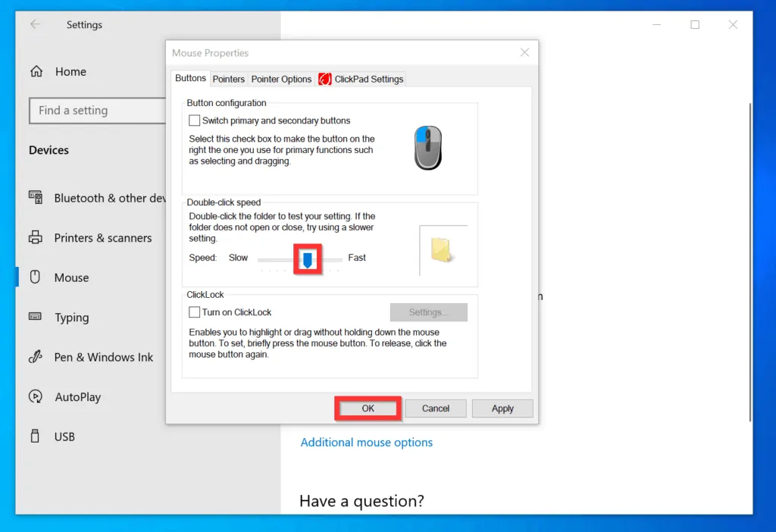
Task: Click the Bluetooth & other devices icon
Action: click(36, 198)
